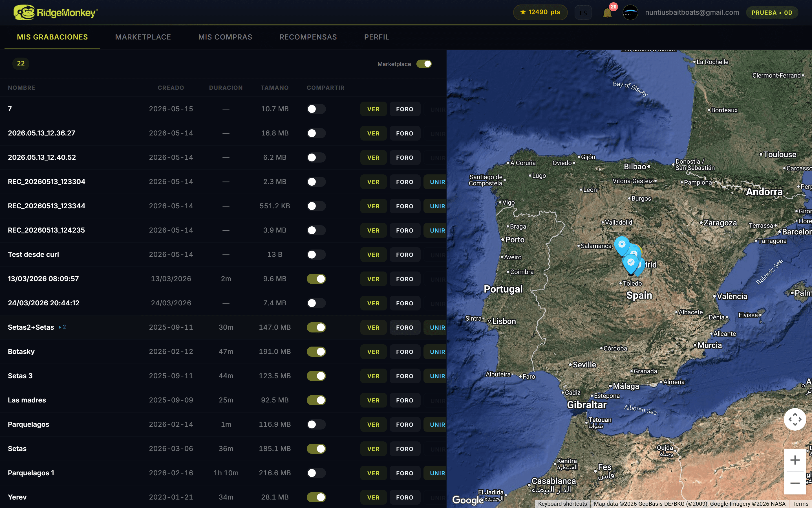812x508 pixels.
Task: Click VER for recording 7
Action: coord(373,109)
